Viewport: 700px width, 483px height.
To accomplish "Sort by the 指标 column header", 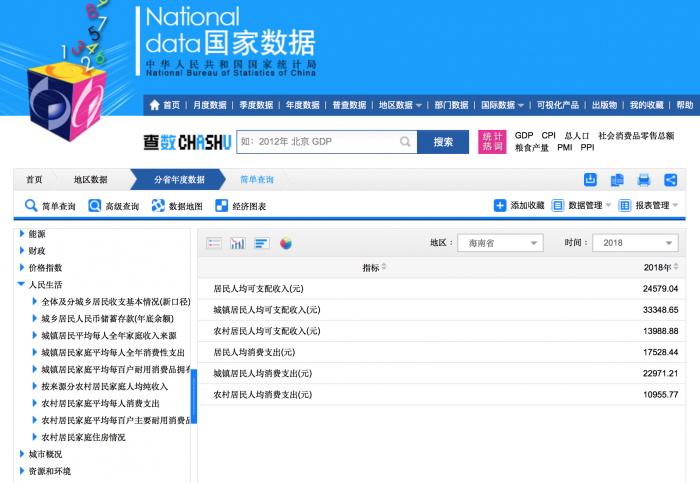I will click(374, 267).
